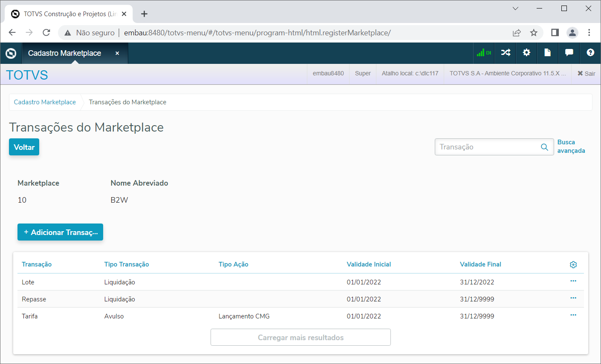This screenshot has width=601, height=364.
Task: Close the TOTVS Construção e Projetos browser tab
Action: (124, 14)
